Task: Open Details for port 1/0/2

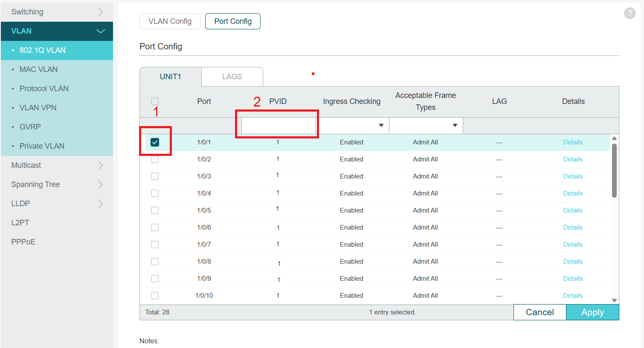Action: click(573, 159)
